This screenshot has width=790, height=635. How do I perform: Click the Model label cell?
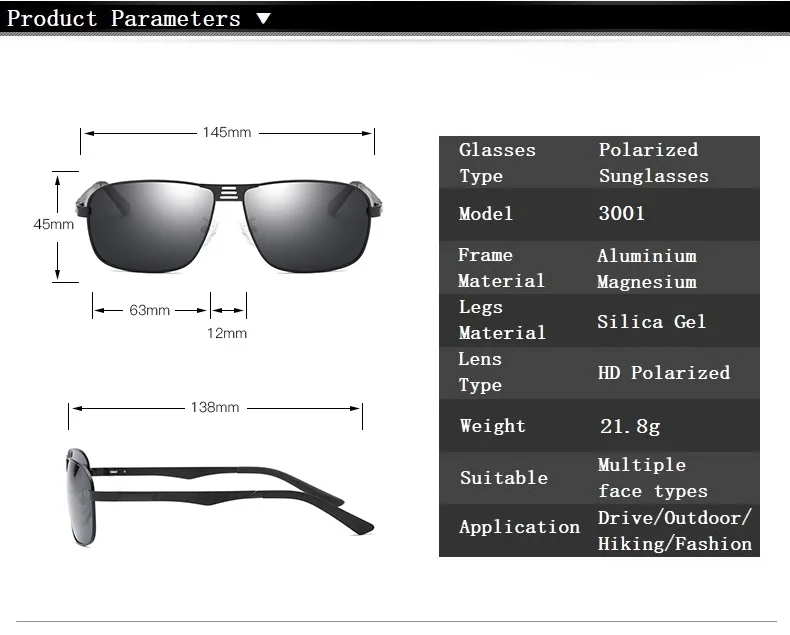click(486, 214)
